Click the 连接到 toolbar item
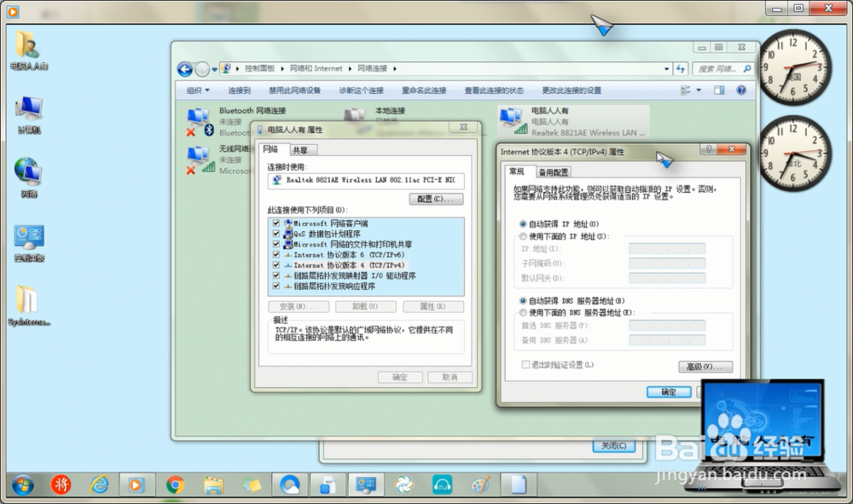This screenshot has width=853, height=504. coord(240,90)
